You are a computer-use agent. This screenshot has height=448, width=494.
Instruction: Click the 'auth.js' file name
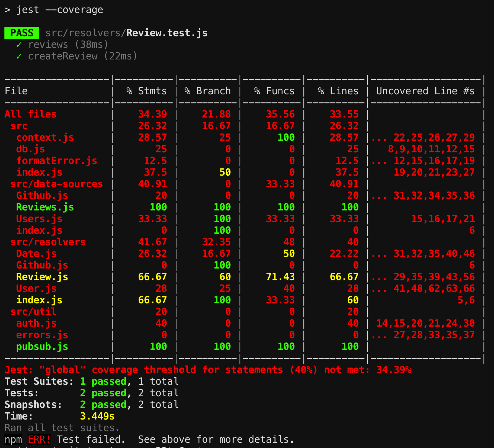click(37, 323)
